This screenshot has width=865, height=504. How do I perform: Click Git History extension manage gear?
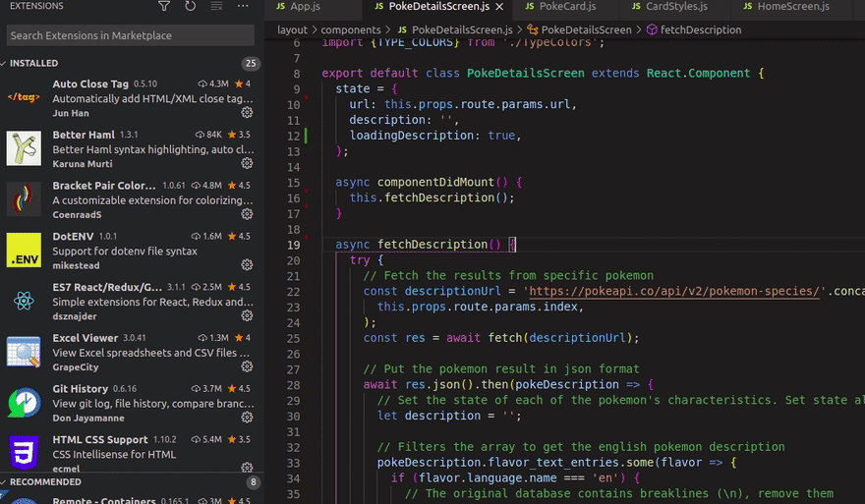[247, 418]
